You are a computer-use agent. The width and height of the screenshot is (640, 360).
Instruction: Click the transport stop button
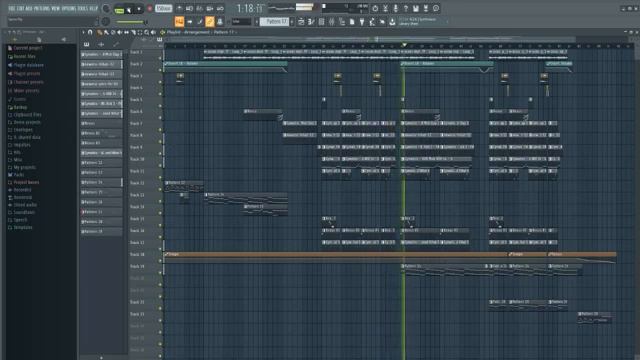(139, 9)
